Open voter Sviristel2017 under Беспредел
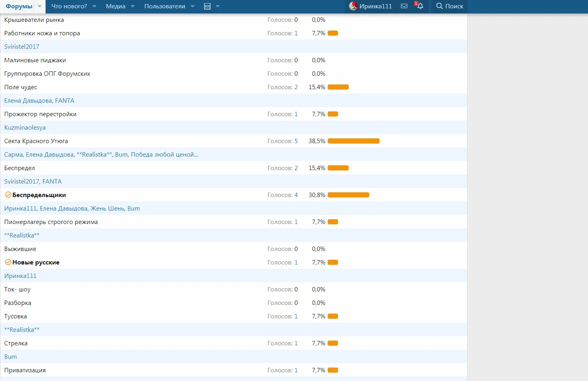588x381 pixels. pyautogui.click(x=22, y=182)
